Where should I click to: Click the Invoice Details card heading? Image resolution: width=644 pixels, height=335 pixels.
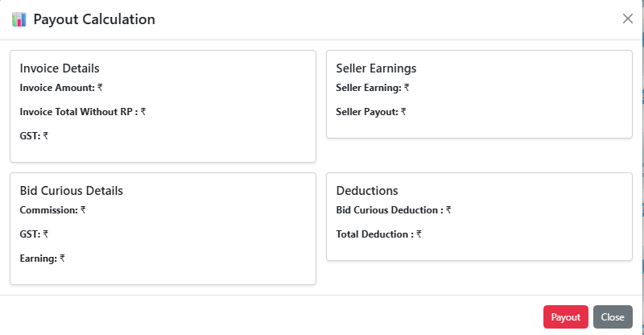pos(60,68)
